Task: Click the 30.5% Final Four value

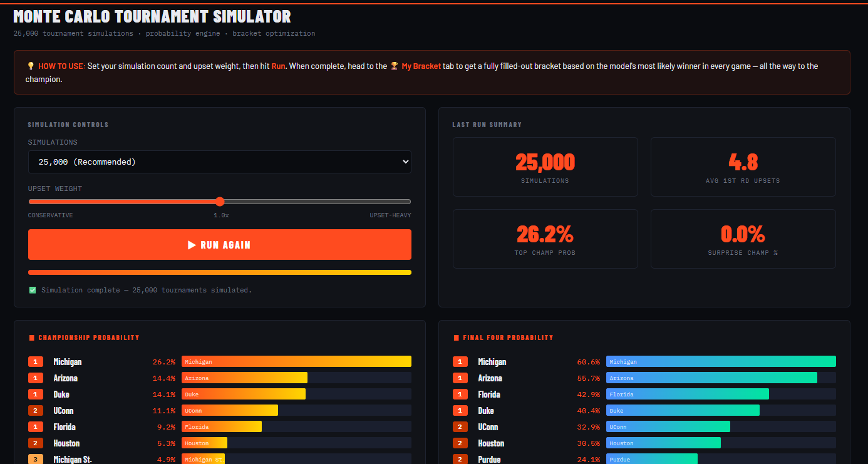Action: (x=588, y=443)
